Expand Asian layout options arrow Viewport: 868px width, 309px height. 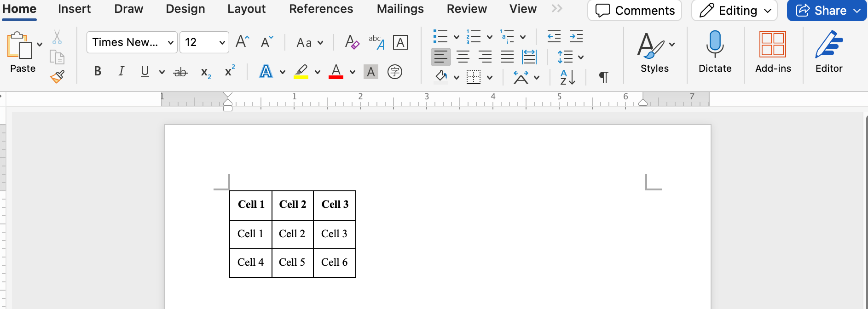(x=537, y=78)
